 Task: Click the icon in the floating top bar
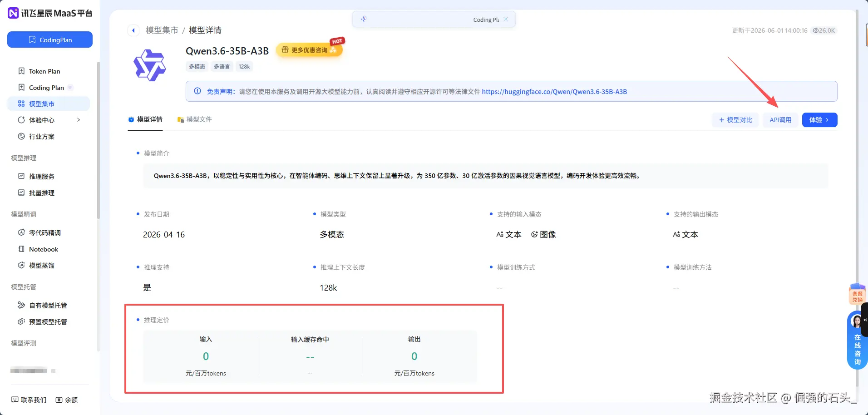pyautogui.click(x=364, y=19)
